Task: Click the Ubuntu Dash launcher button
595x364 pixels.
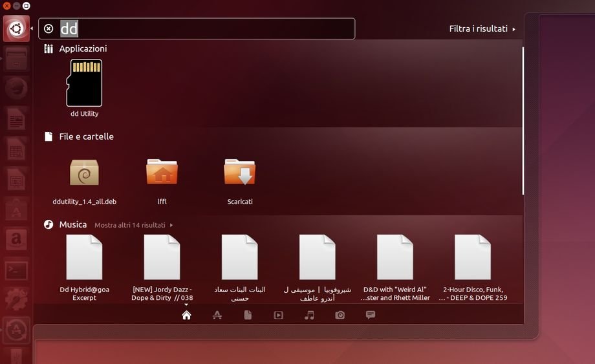Action: (16, 28)
